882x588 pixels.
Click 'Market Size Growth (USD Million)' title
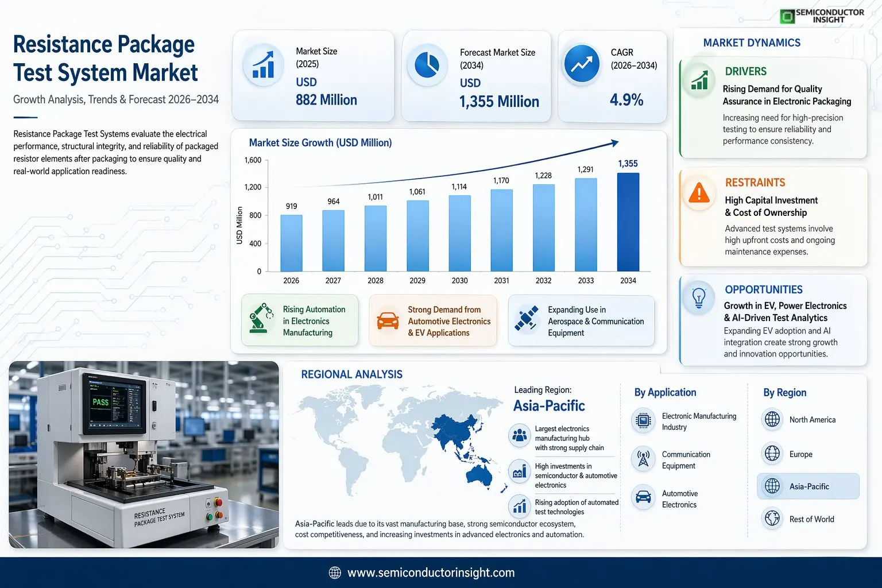tap(320, 142)
